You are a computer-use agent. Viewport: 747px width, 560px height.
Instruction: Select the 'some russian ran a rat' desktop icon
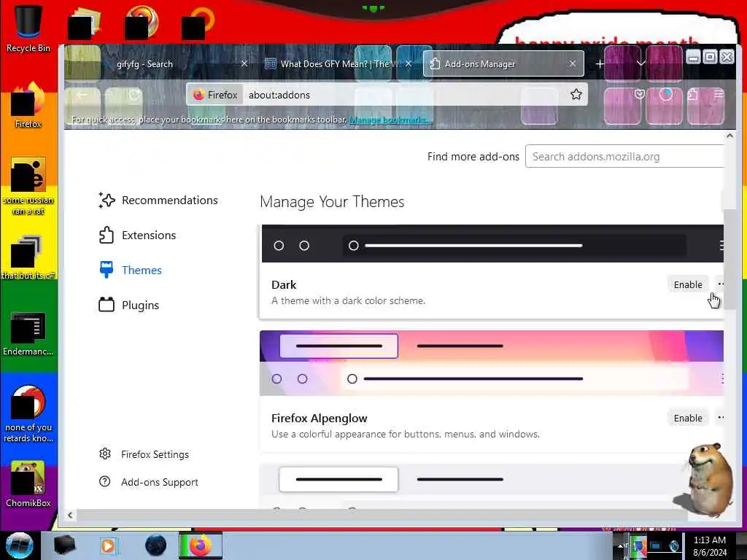tap(28, 186)
